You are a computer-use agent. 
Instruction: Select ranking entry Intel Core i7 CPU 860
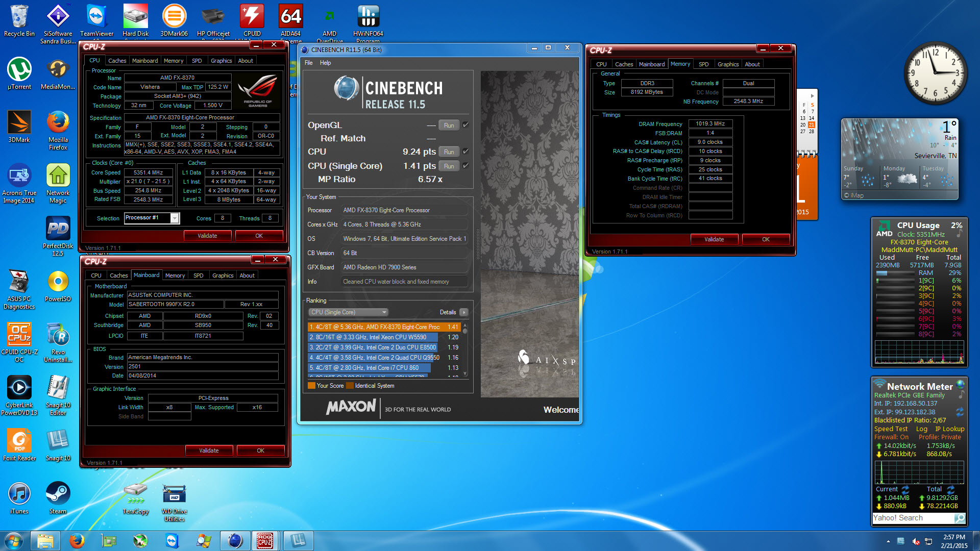(384, 368)
